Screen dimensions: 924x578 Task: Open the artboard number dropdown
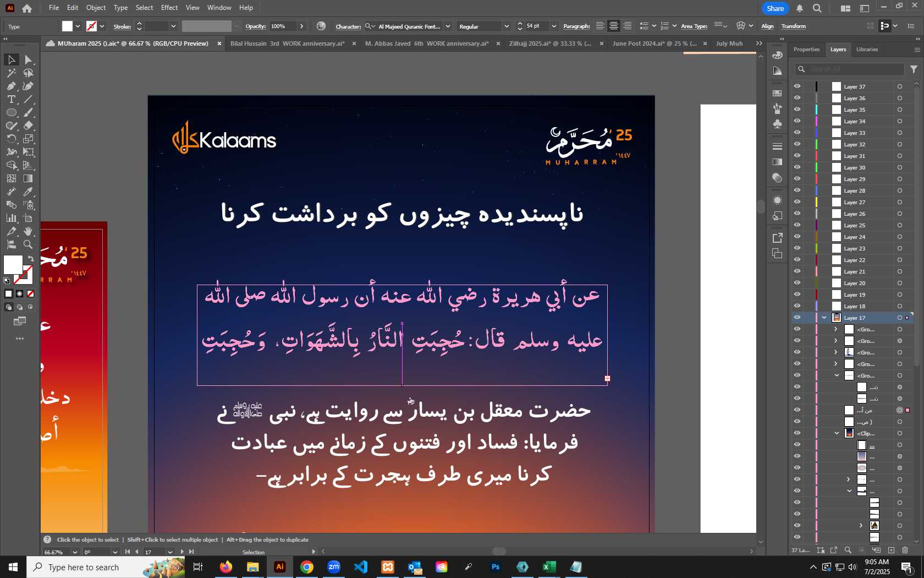click(x=170, y=552)
